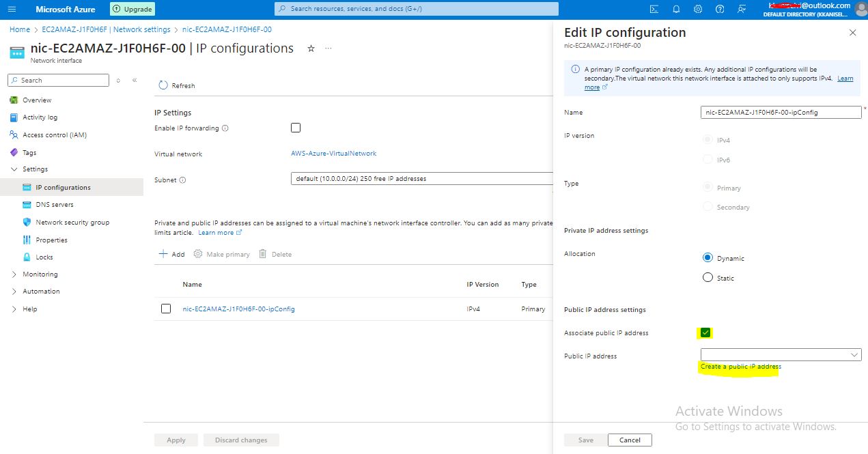Image resolution: width=868 pixels, height=454 pixels.
Task: Open DNS servers in the sidebar
Action: 55,205
